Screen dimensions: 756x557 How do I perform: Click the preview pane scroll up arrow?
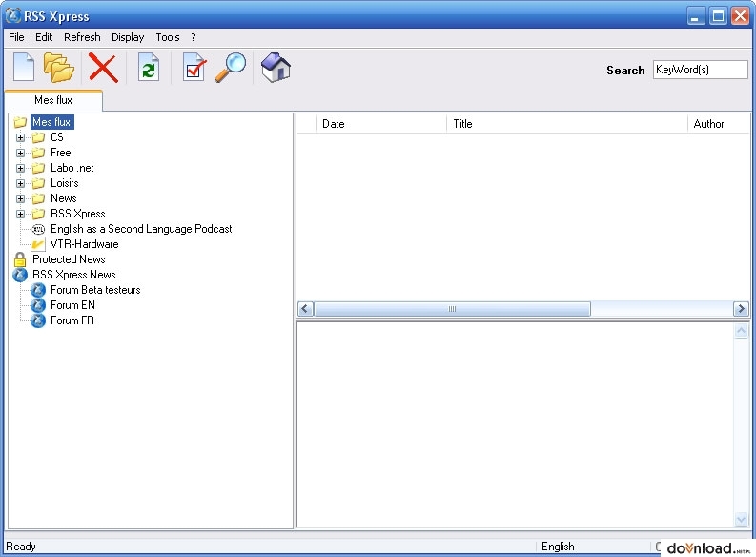[741, 330]
